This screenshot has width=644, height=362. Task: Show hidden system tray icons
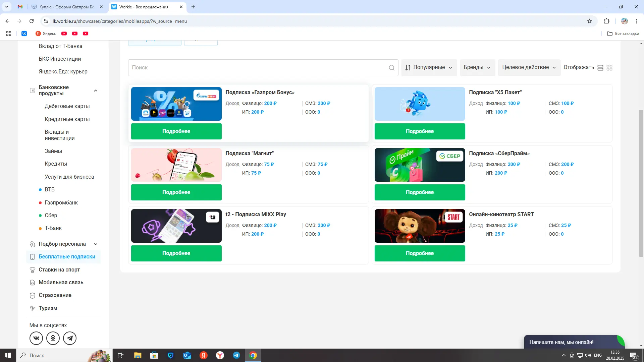(x=564, y=355)
